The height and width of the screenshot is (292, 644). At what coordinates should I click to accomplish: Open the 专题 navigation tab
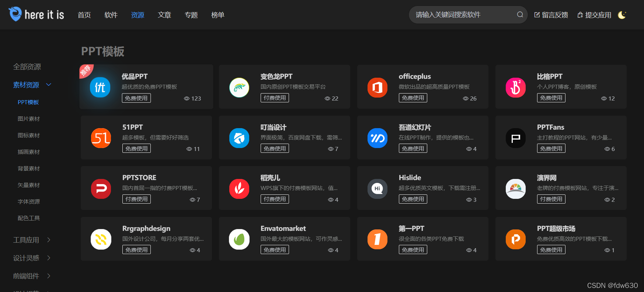pyautogui.click(x=191, y=15)
